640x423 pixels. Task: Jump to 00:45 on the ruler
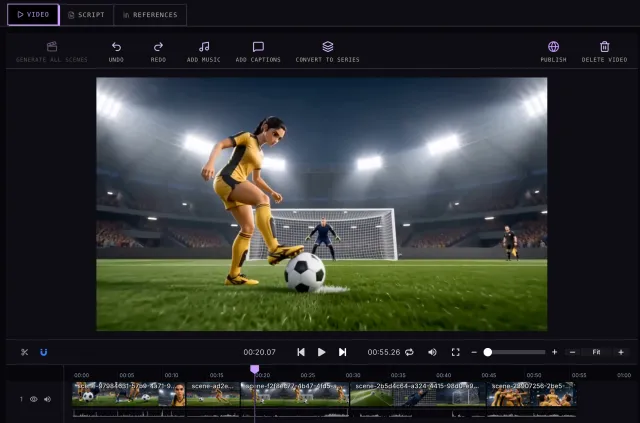(489, 375)
